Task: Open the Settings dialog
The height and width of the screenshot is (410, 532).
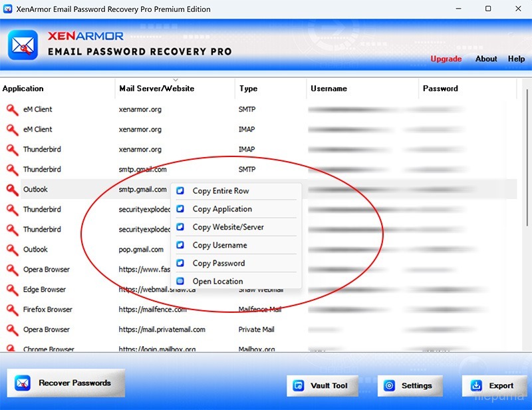Action: pos(410,385)
